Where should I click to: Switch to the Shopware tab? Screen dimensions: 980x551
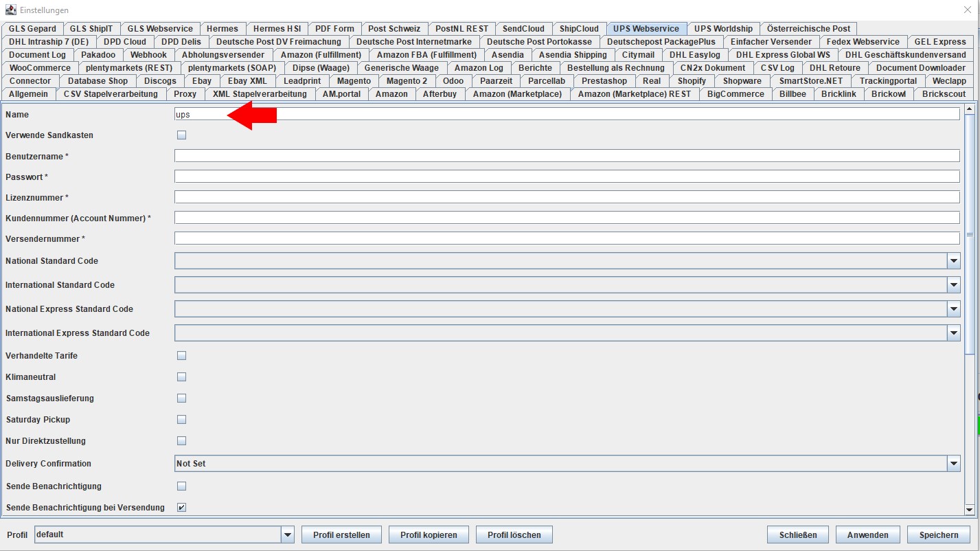coord(742,81)
